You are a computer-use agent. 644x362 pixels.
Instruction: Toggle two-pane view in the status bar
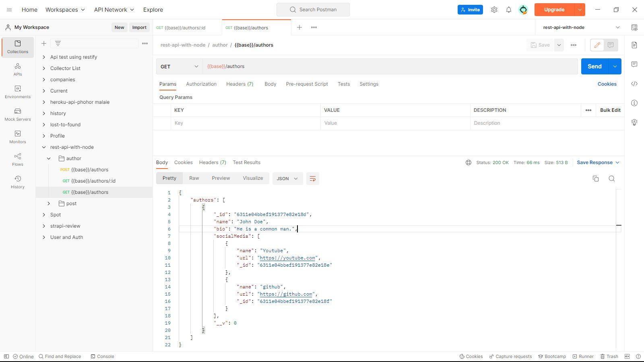click(x=627, y=356)
